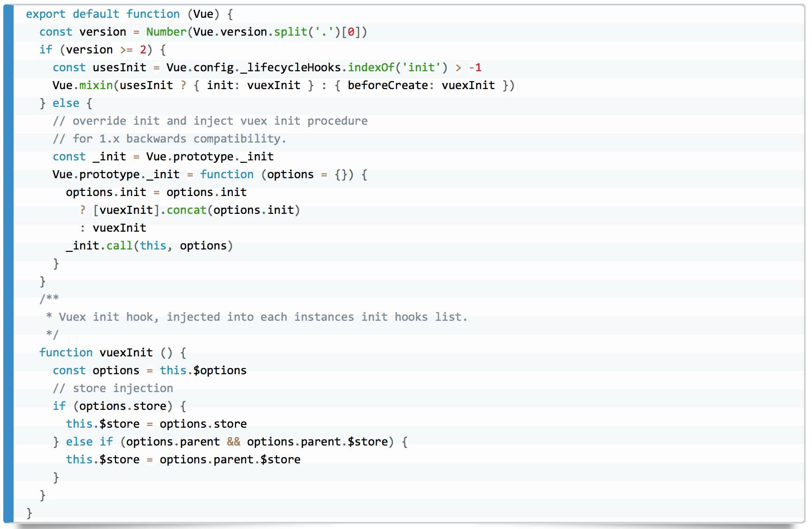Viewport: 812px width, 529px height.
Task: Click the 'const _init = Vue.prototype._init' line
Action: 163,157
